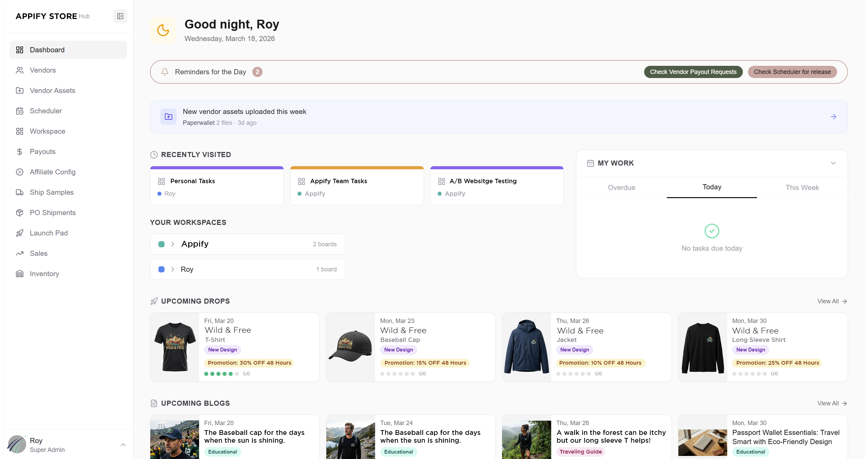Collapse the My Work panel
The image size is (868, 459).
coord(834,163)
